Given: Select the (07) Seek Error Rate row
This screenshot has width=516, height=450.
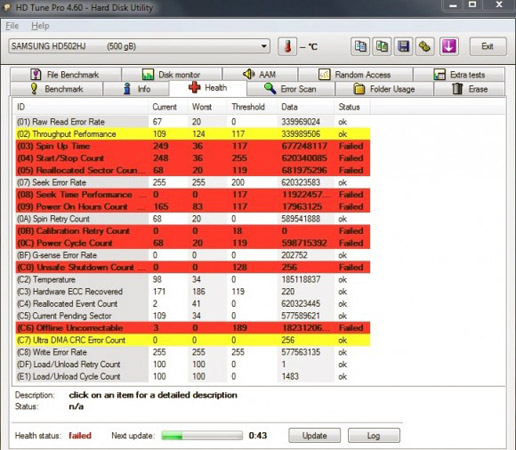Looking at the screenshot, I should pyautogui.click(x=193, y=182).
